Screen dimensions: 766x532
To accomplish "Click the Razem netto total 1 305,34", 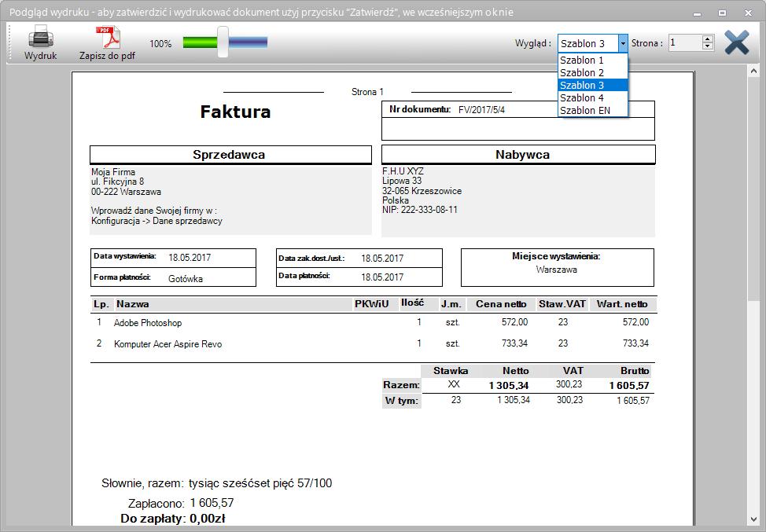I will 509,386.
